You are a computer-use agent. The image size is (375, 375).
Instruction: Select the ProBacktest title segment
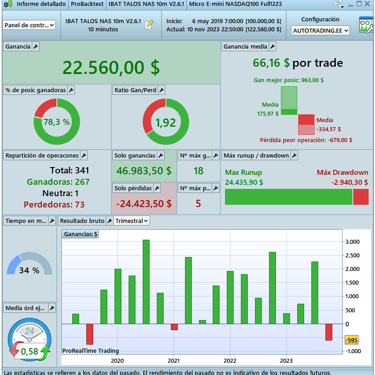pyautogui.click(x=87, y=4)
